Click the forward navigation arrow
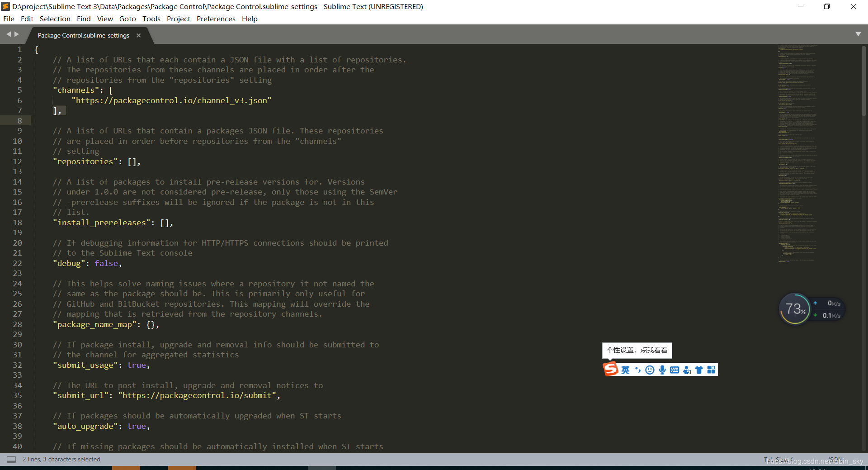The width and height of the screenshot is (868, 470). (16, 33)
